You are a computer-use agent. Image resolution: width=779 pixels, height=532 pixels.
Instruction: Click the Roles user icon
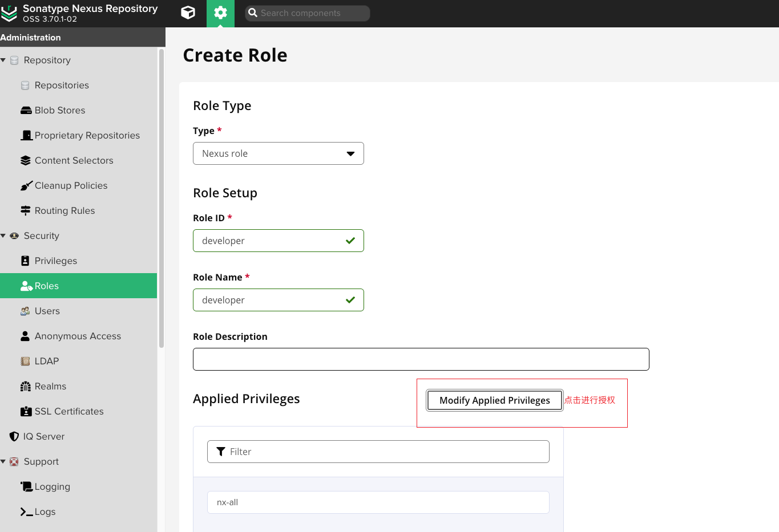pos(26,286)
